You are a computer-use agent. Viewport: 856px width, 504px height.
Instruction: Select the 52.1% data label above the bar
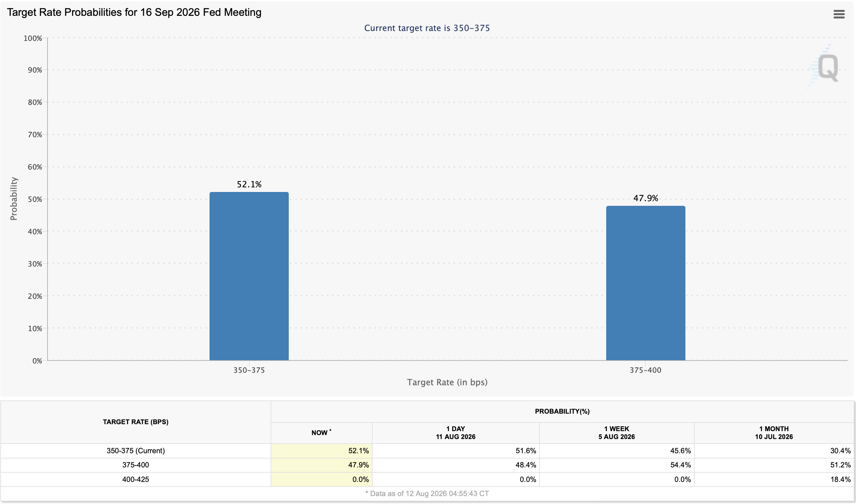(x=249, y=184)
